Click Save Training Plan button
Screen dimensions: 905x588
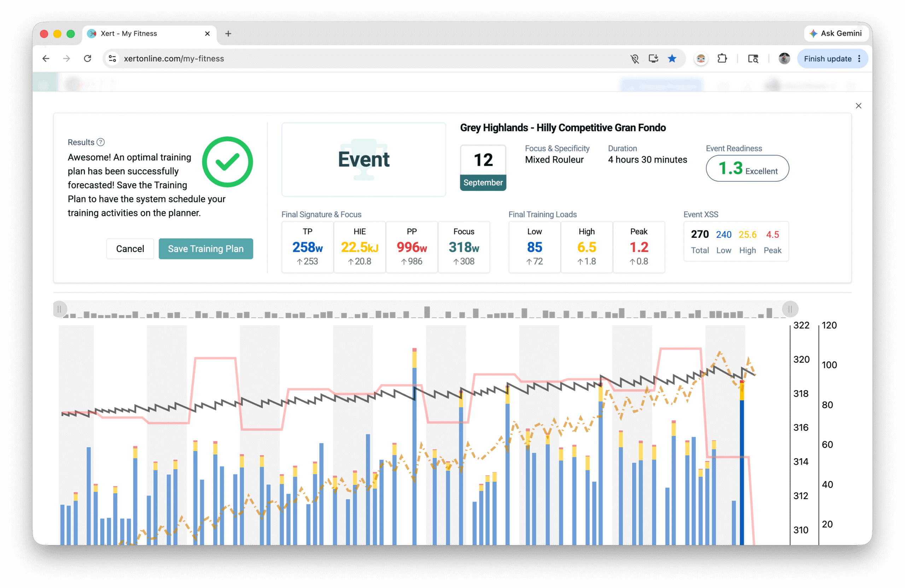coord(206,248)
